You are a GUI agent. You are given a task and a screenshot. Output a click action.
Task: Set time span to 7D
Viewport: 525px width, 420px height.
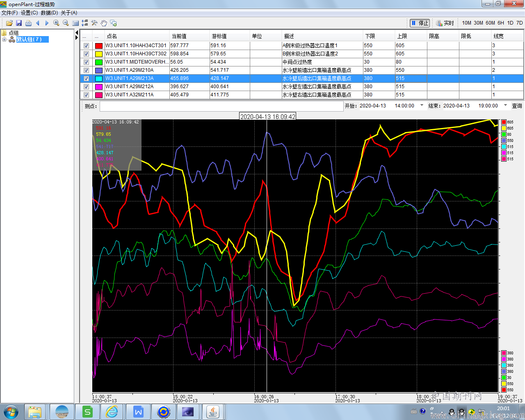pyautogui.click(x=520, y=23)
